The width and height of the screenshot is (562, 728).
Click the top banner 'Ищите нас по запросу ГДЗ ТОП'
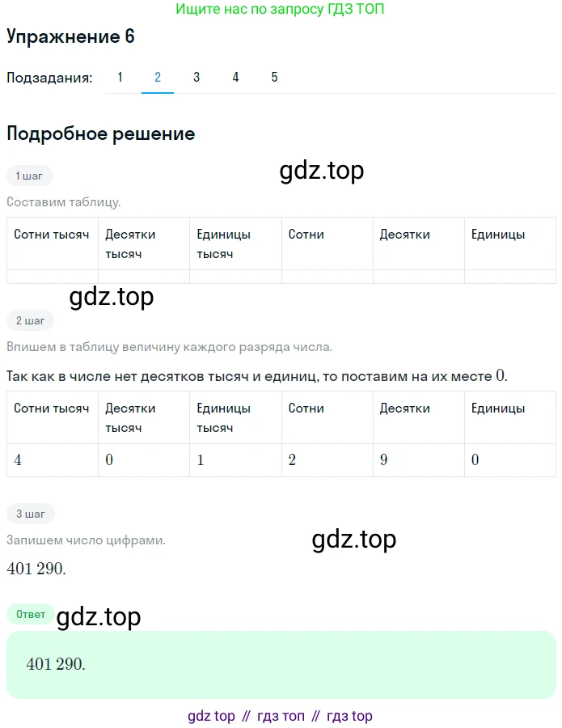coord(280,9)
